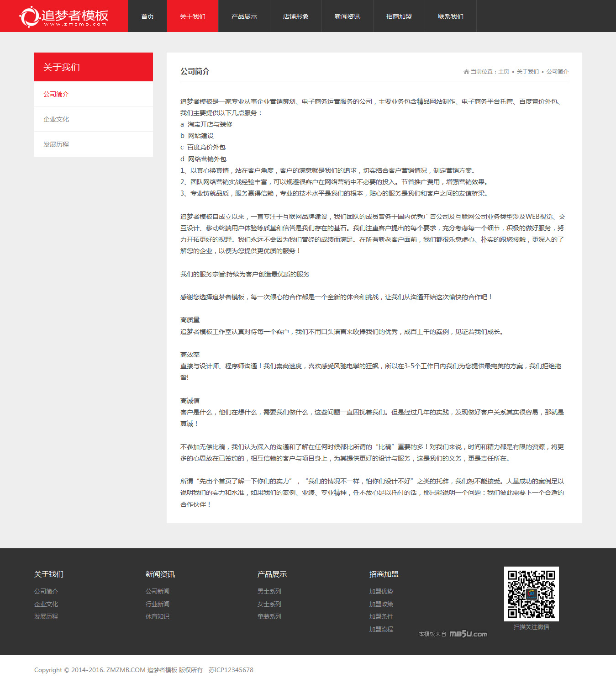The width and height of the screenshot is (616, 684).
Task: Go to 店铺形象 in the nav bar
Action: coord(296,16)
